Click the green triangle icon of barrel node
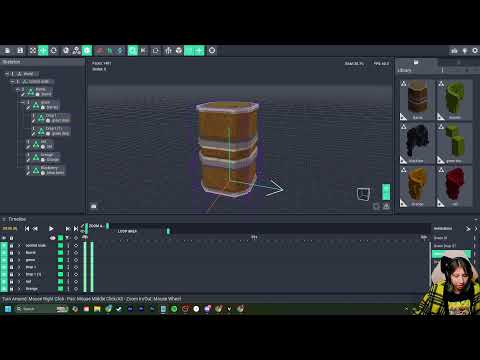The width and height of the screenshot is (480, 360). 31,91
